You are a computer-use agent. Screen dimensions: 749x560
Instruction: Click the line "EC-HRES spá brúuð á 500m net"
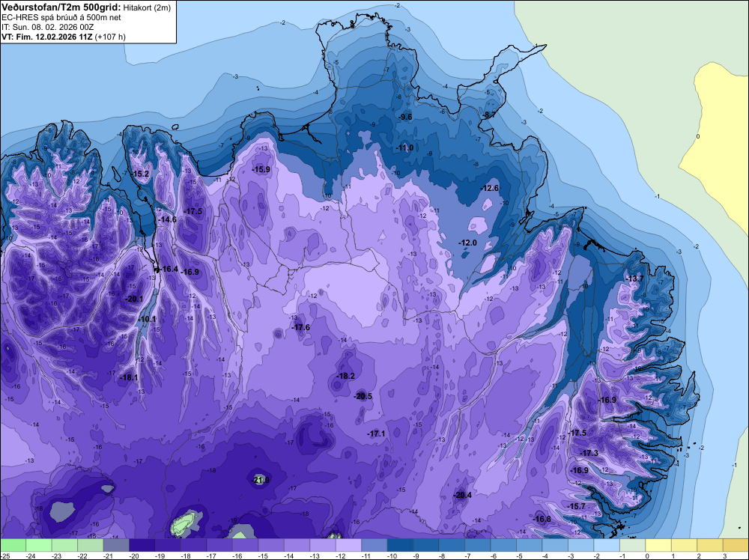click(61, 18)
